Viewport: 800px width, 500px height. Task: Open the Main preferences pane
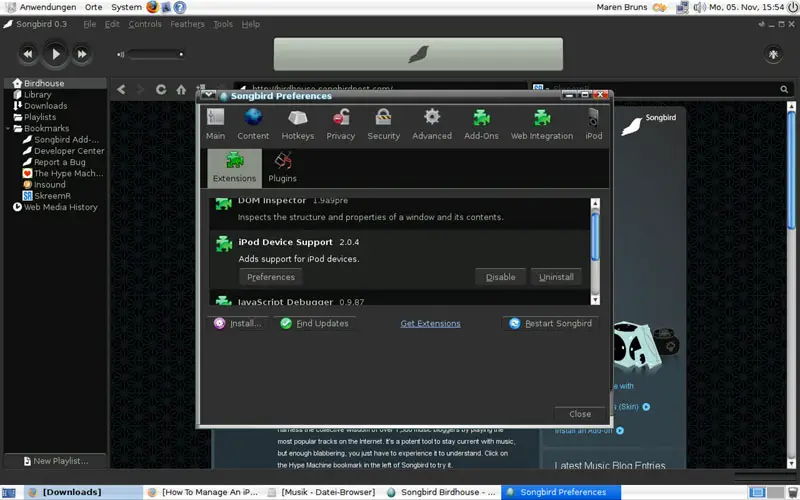pyautogui.click(x=215, y=124)
